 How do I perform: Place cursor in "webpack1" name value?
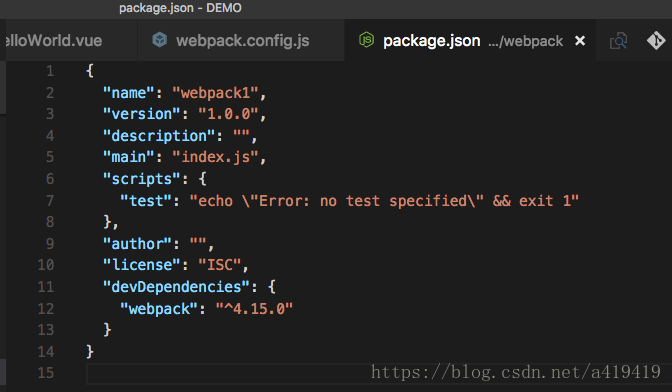pos(215,93)
